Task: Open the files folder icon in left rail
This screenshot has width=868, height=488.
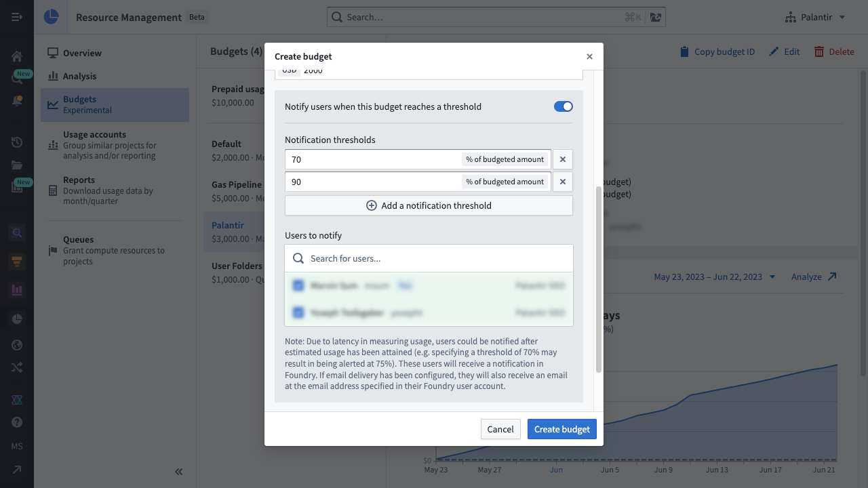Action: click(x=17, y=165)
